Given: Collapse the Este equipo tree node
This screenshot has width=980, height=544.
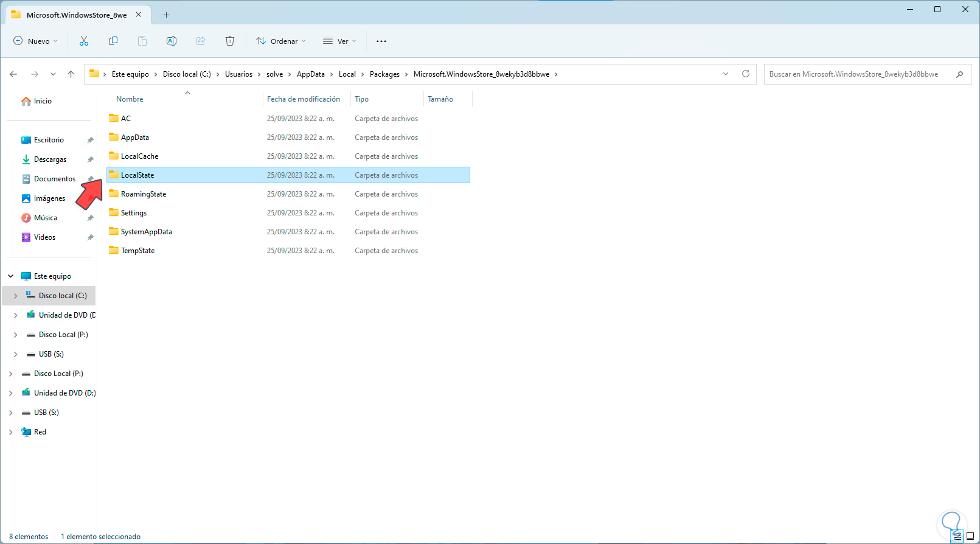Looking at the screenshot, I should (x=11, y=276).
